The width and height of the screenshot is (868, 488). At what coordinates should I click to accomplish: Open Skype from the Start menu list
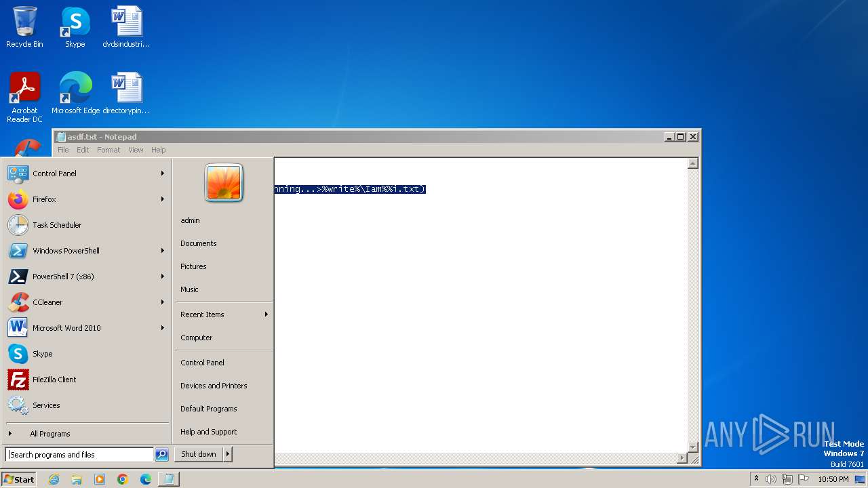click(87, 354)
